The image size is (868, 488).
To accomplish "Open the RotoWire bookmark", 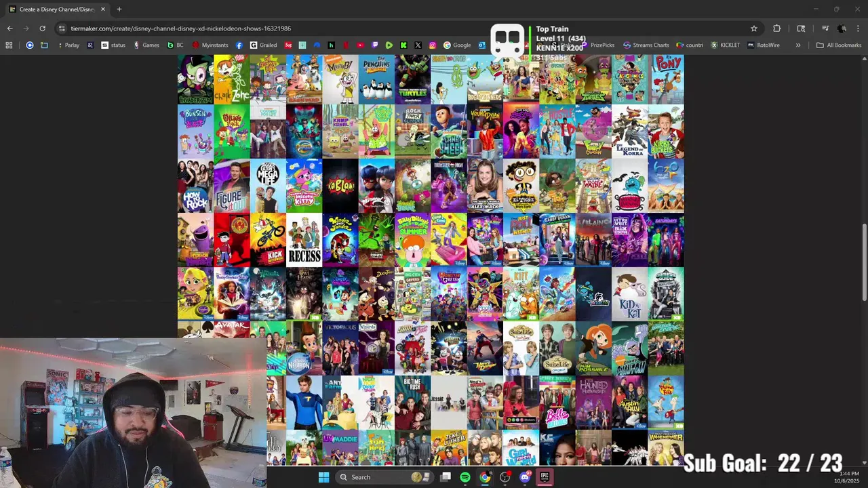I will click(x=764, y=45).
